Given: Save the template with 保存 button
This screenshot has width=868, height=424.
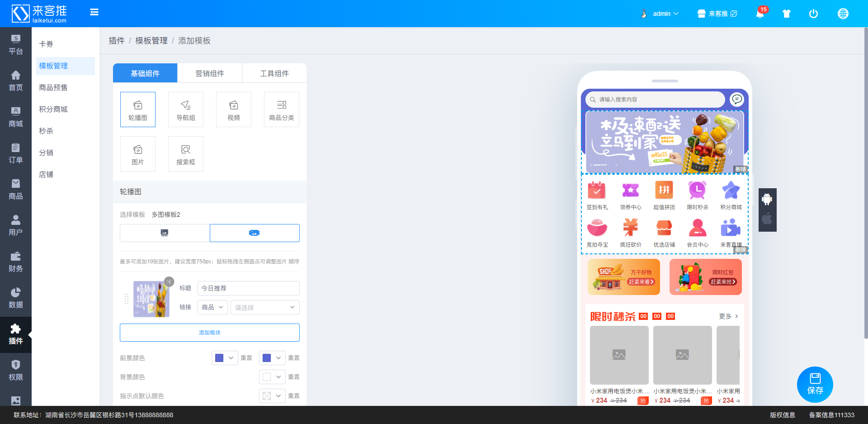Looking at the screenshot, I should [x=815, y=385].
